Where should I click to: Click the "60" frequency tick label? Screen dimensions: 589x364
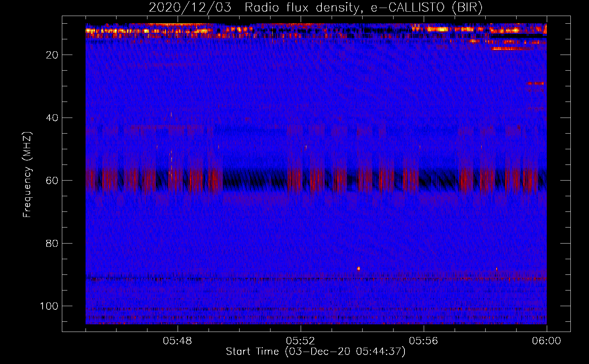click(52, 181)
